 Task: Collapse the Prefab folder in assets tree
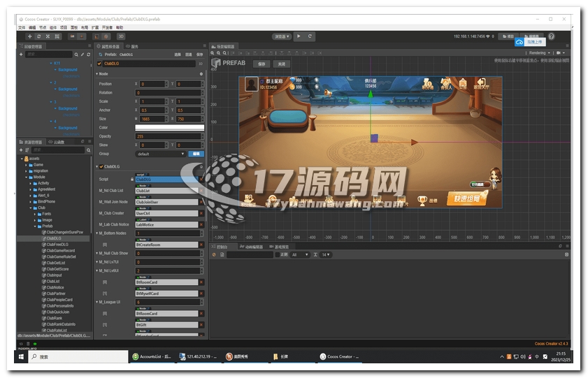click(x=35, y=226)
